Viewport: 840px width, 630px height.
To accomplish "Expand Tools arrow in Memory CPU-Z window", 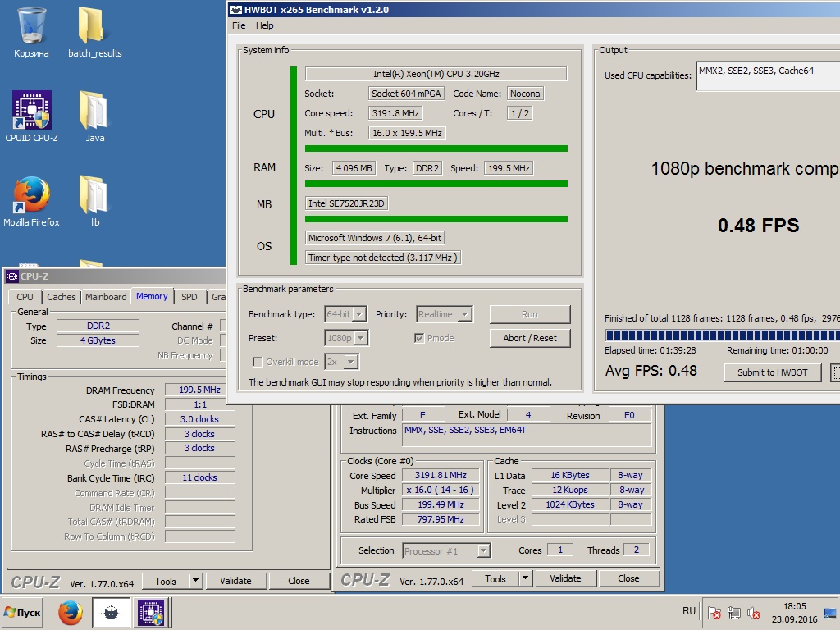I will pos(196,582).
